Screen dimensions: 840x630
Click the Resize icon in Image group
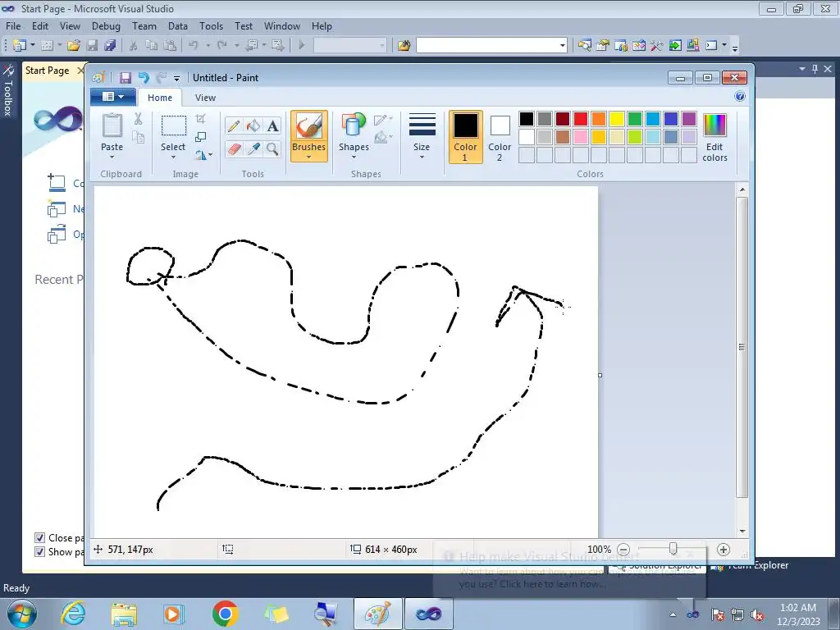coord(201,137)
